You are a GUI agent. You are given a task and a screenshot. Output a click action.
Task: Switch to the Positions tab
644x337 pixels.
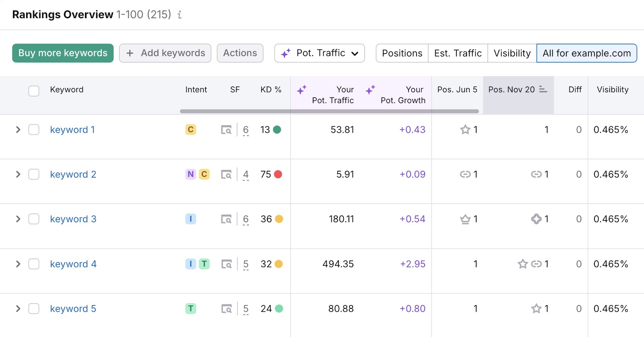[402, 53]
